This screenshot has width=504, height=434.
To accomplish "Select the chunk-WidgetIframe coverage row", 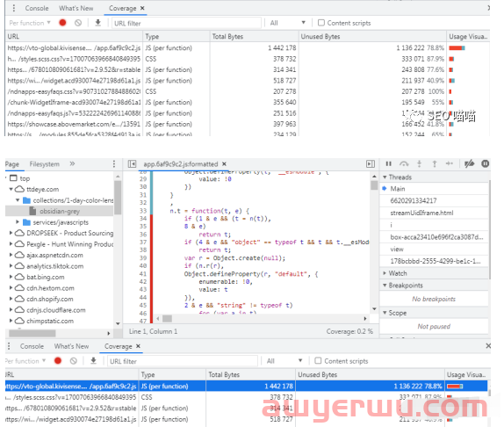I will point(248,102).
